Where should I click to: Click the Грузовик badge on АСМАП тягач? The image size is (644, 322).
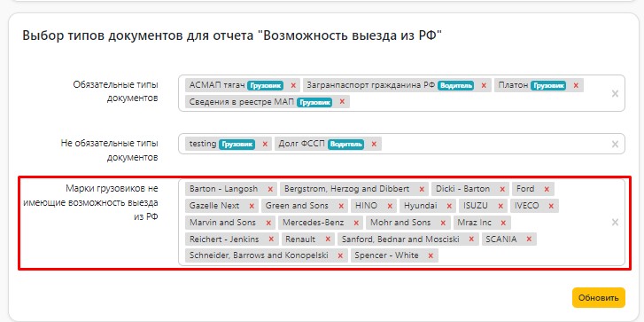265,85
